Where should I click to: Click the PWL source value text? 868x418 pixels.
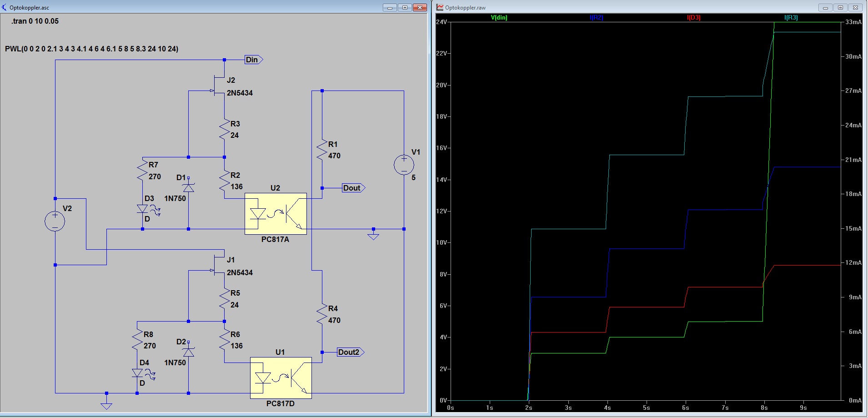pyautogui.click(x=91, y=49)
